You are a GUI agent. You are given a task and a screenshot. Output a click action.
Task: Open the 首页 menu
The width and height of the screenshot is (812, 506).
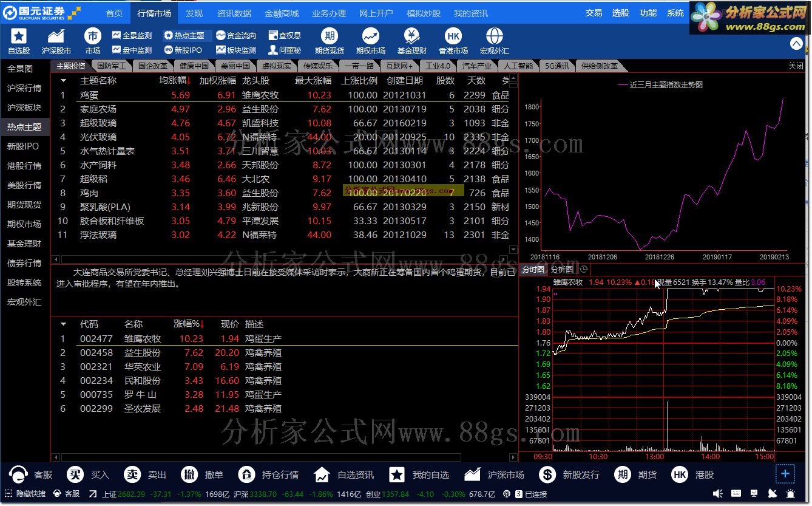click(114, 13)
